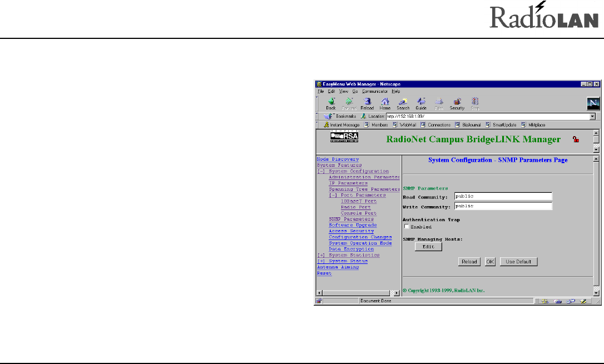The image size is (604, 364).
Task: Click the main content scrollbar down arrow
Action: coord(596,293)
